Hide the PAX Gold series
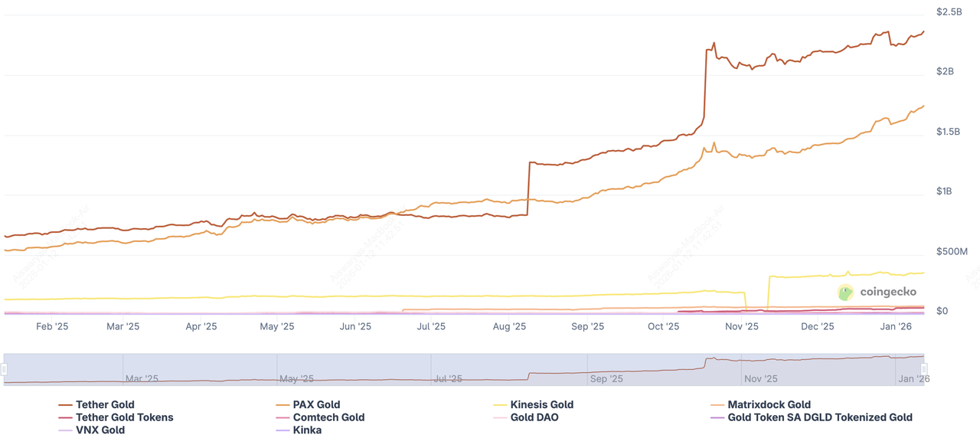This screenshot has height=438, width=980. coord(316,405)
